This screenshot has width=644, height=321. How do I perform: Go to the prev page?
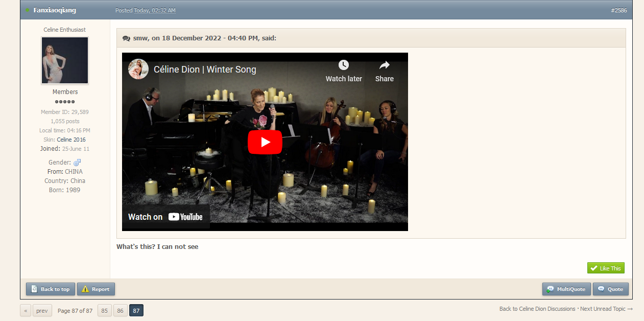[42, 311]
